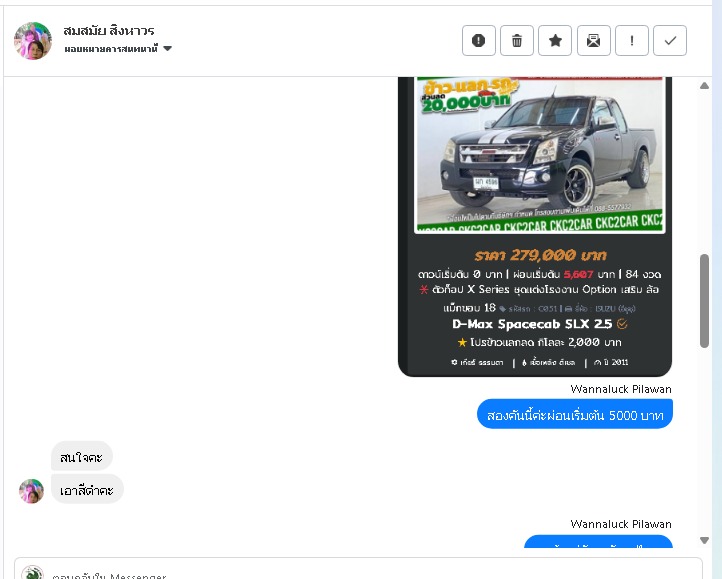Open the assign conversation dropdown arrow
The image size is (722, 579).
168,48
